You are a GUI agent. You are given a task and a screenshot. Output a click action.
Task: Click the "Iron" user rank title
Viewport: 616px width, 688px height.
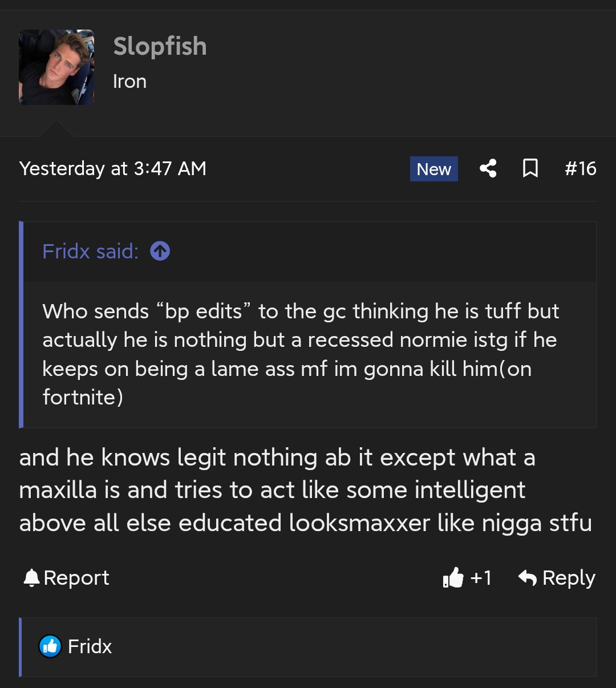pos(129,82)
